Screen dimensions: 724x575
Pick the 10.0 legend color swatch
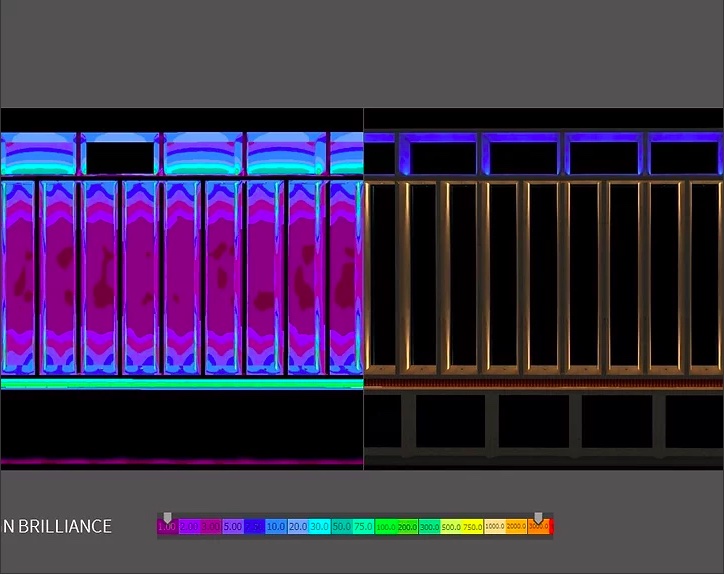pyautogui.click(x=276, y=527)
